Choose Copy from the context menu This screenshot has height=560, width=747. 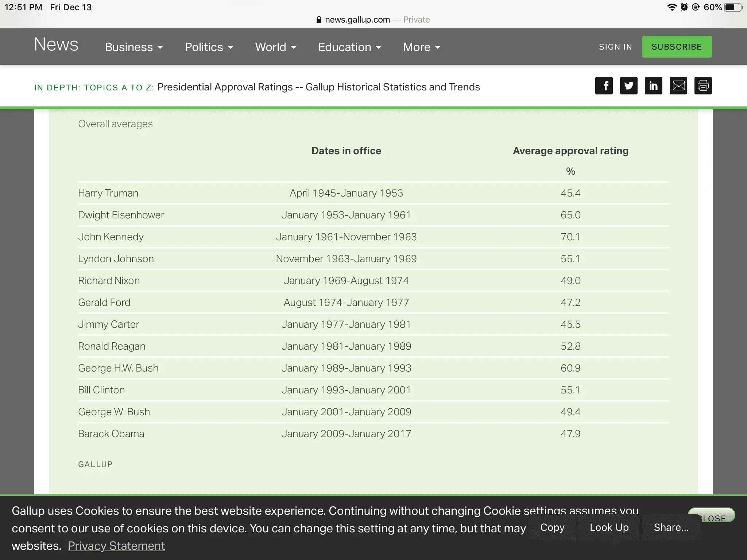pos(552,527)
